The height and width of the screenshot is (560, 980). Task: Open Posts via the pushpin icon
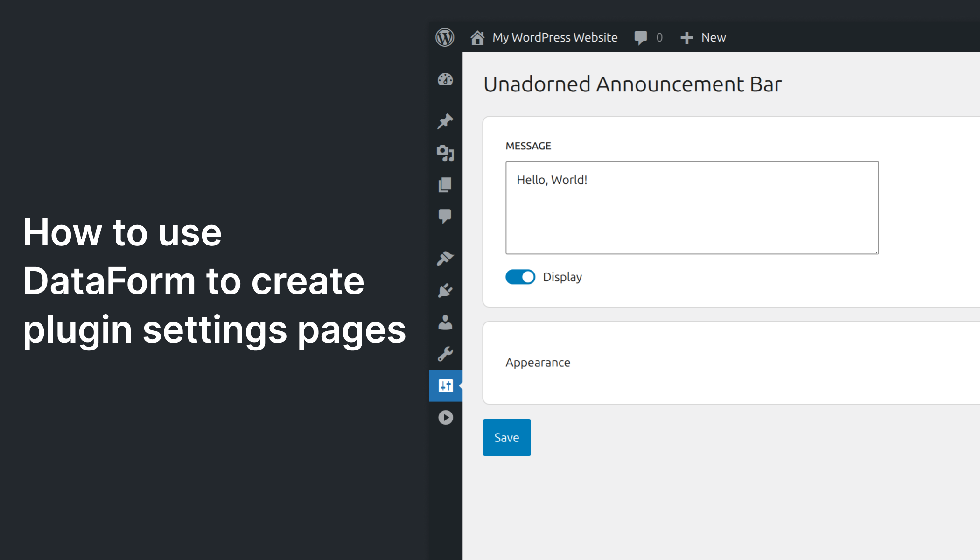[x=445, y=121]
